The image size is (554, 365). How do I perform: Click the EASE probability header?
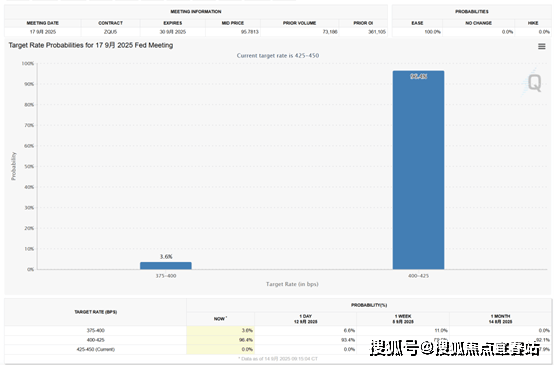(x=417, y=23)
